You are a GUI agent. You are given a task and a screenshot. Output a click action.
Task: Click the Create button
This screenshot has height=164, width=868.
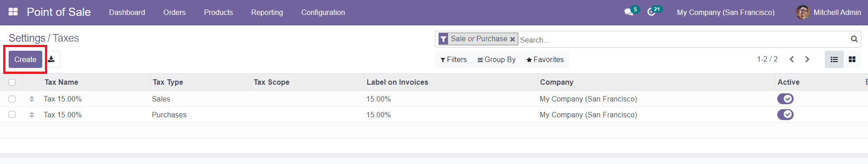[x=25, y=59]
